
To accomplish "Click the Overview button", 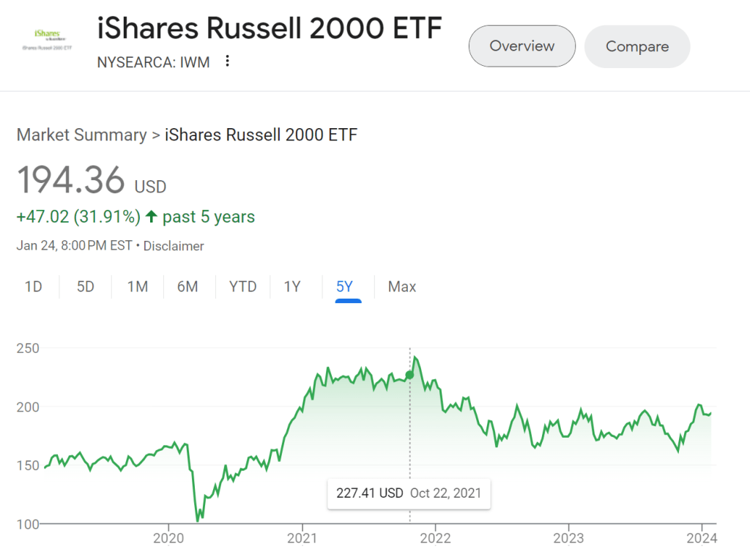I will [521, 46].
